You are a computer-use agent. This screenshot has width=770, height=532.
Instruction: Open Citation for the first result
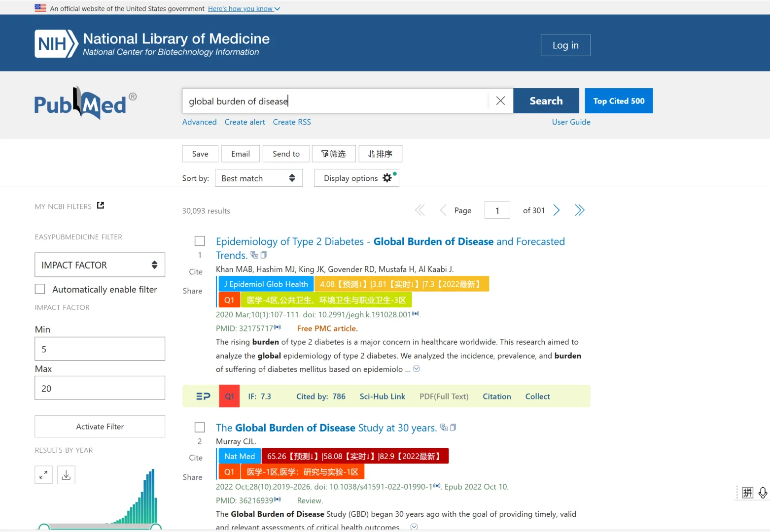[497, 396]
